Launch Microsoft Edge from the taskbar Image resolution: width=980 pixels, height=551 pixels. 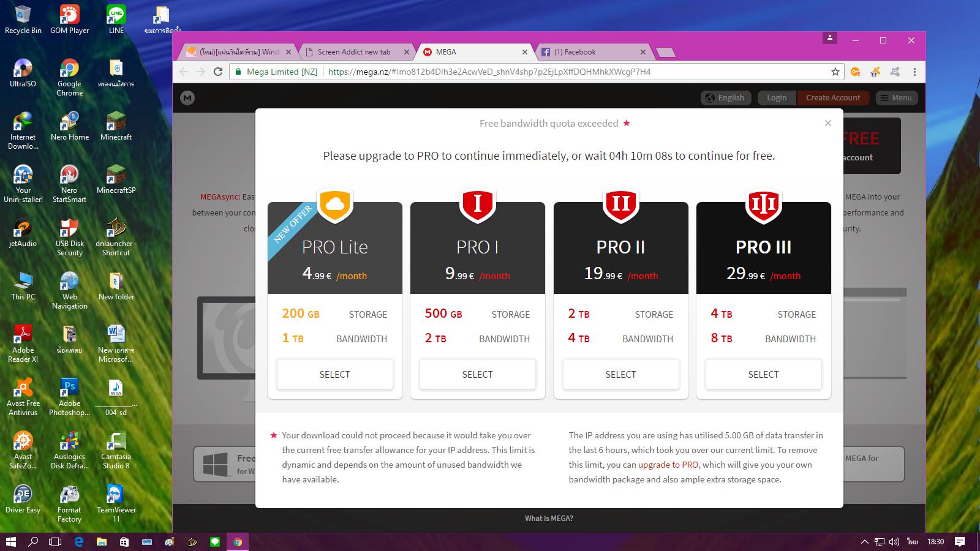tap(78, 542)
